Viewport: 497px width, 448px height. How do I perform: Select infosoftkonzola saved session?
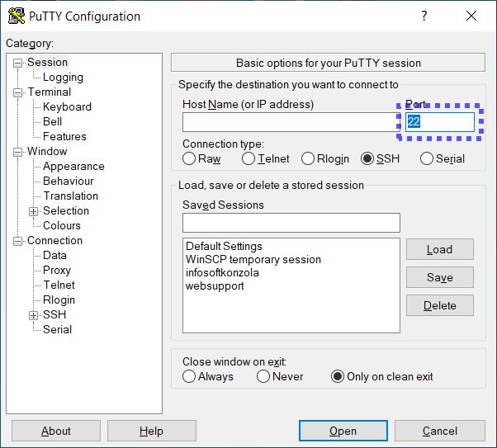click(222, 273)
